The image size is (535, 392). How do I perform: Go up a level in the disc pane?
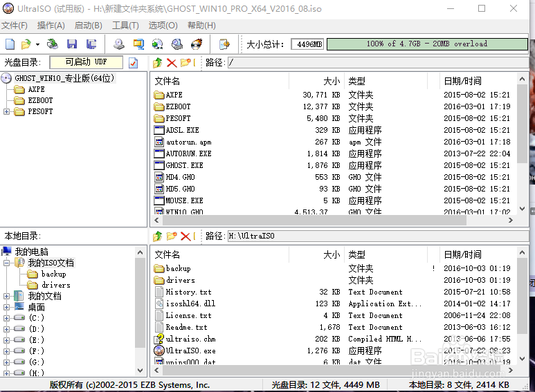(x=158, y=63)
